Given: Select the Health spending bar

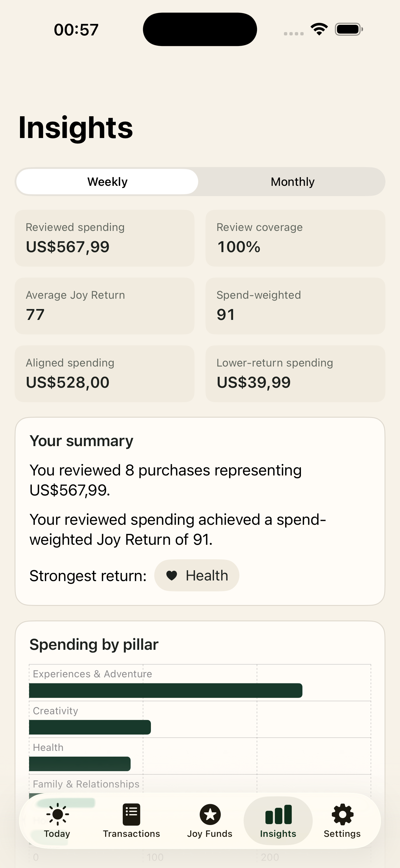Looking at the screenshot, I should coord(80,764).
